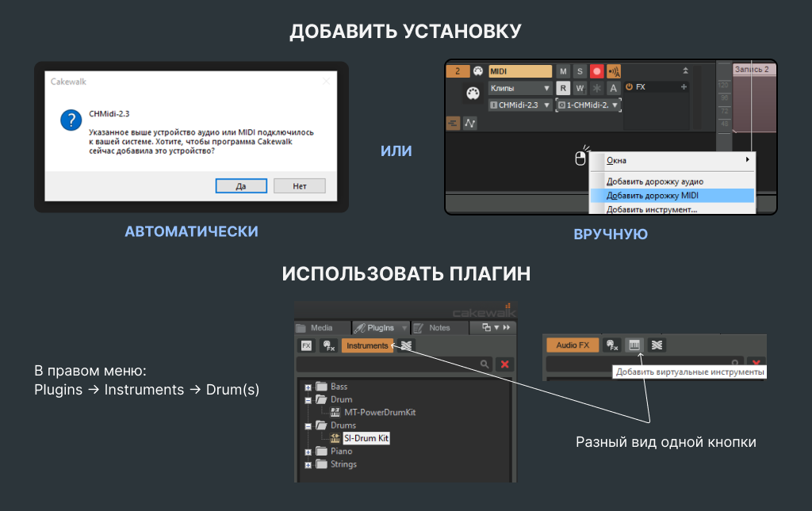The image size is (812, 511).
Task: Click the browser dock/undock icon
Action: coord(486,327)
